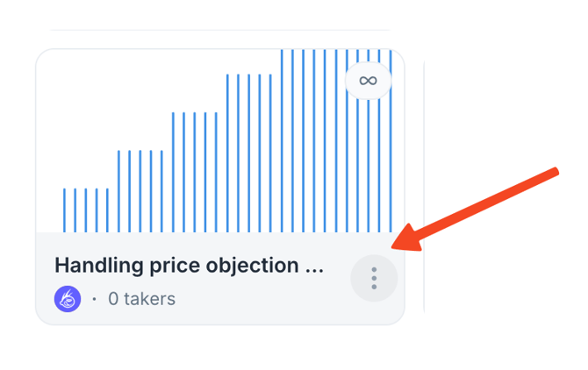588x370 pixels.
Task: Select the middle step of blue bars
Action: (x=195, y=172)
